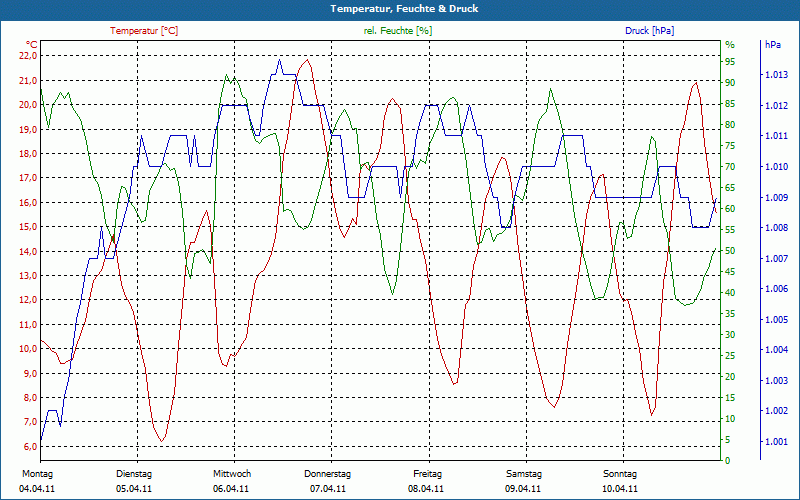Click the '1.011' pressure axis value
This screenshot has width=800, height=500.
click(x=776, y=136)
